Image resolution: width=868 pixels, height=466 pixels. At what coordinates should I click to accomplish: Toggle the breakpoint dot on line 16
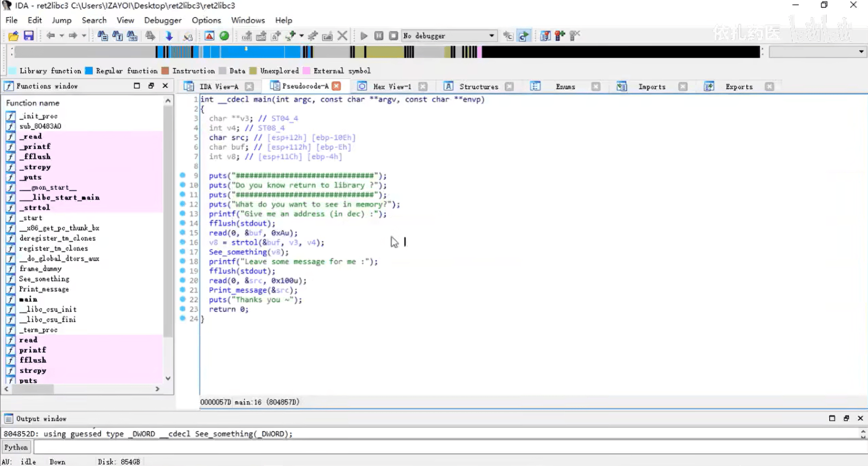click(182, 242)
